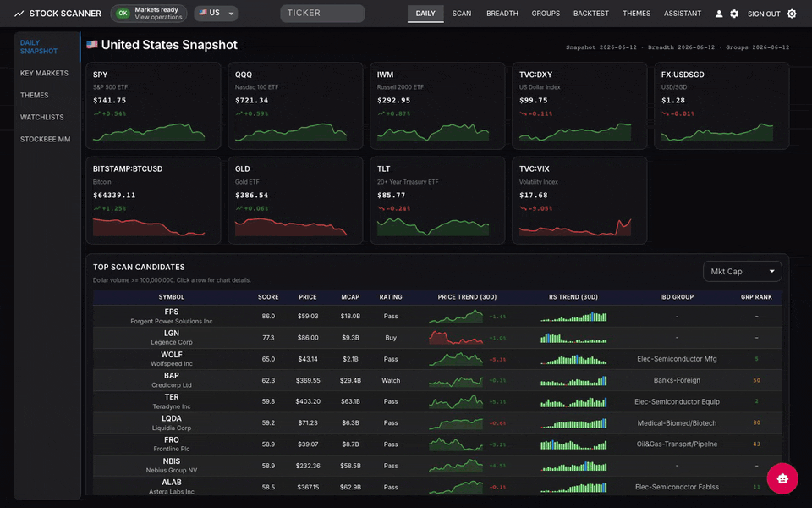Select Key Markets in the sidebar
The height and width of the screenshot is (508, 812).
coord(47,73)
